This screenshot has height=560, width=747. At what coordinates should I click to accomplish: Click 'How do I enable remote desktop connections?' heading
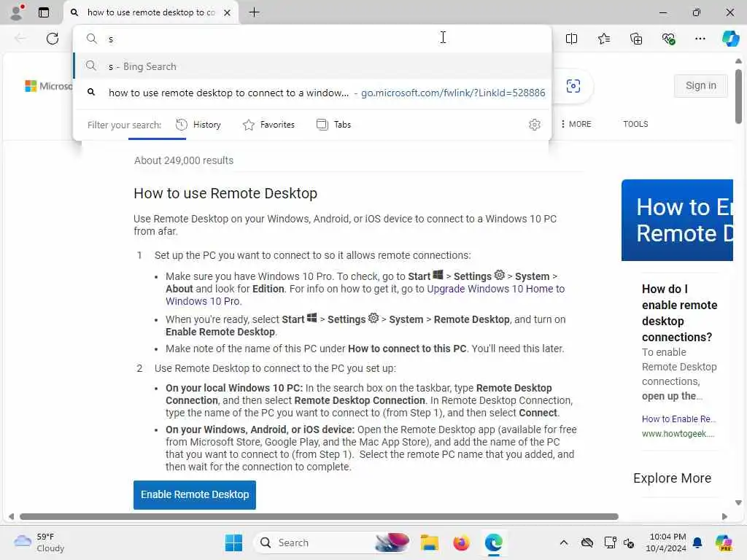[679, 313]
